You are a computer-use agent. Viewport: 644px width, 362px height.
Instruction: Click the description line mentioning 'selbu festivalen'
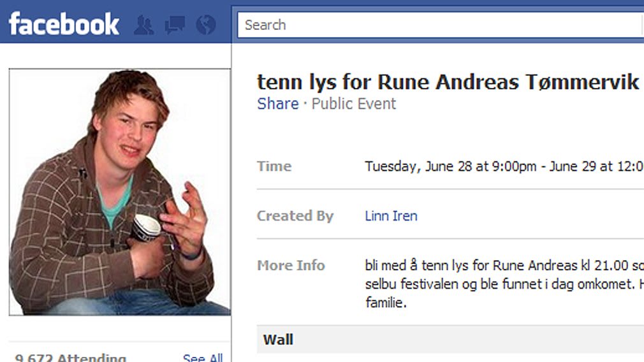coord(504,284)
